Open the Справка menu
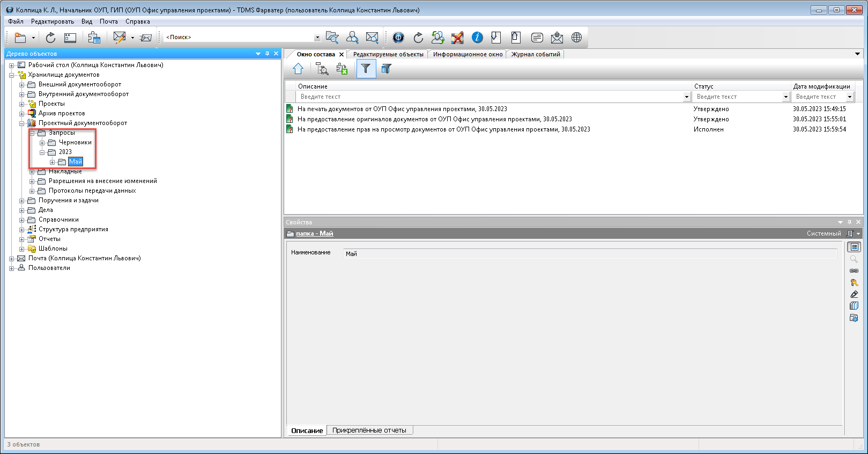 click(138, 21)
